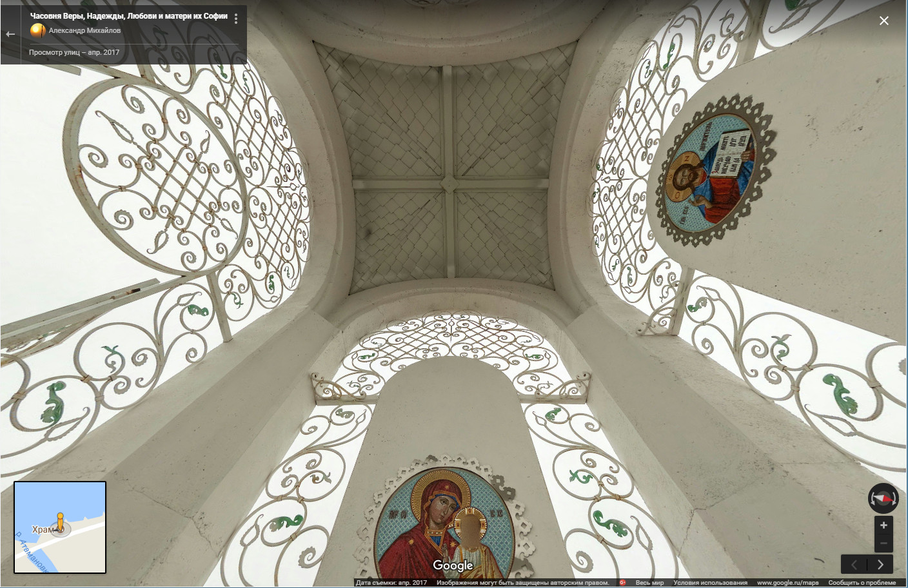Open Условия использования link

tap(710, 582)
